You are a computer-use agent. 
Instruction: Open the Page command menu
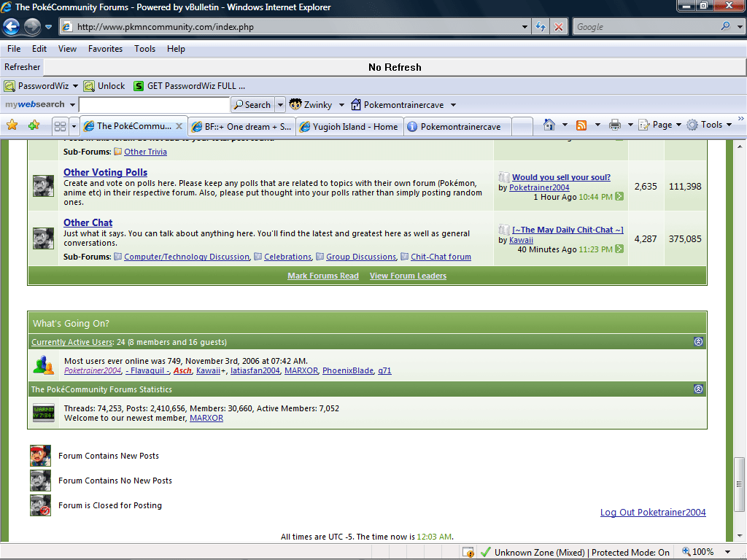(659, 125)
